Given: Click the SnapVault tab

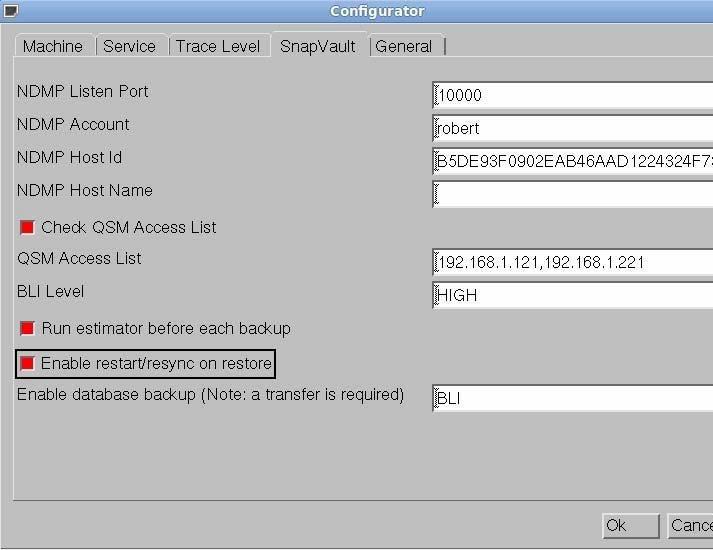Looking at the screenshot, I should click(318, 46).
